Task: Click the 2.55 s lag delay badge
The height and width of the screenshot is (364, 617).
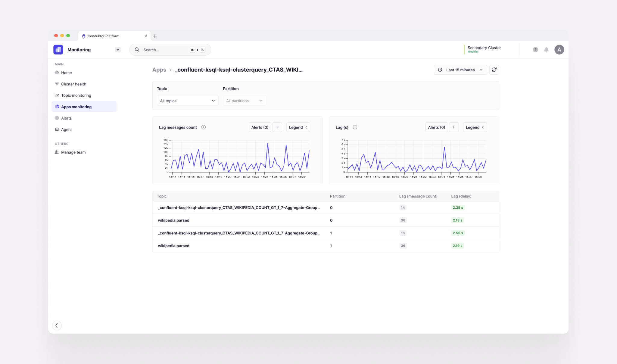Action: coord(458,233)
